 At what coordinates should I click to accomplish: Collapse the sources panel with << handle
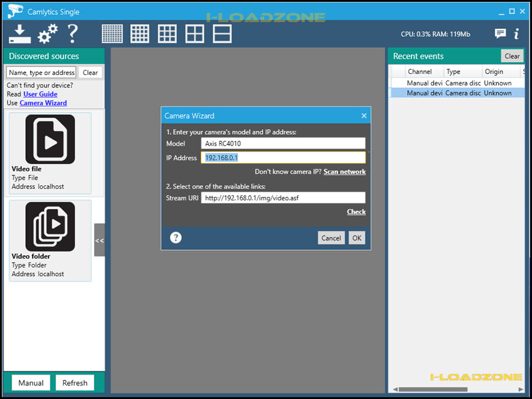(x=100, y=240)
